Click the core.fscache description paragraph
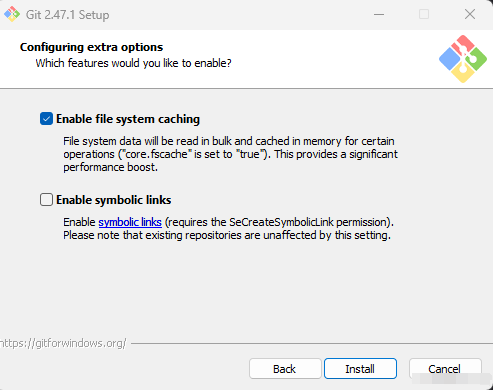 point(230,154)
